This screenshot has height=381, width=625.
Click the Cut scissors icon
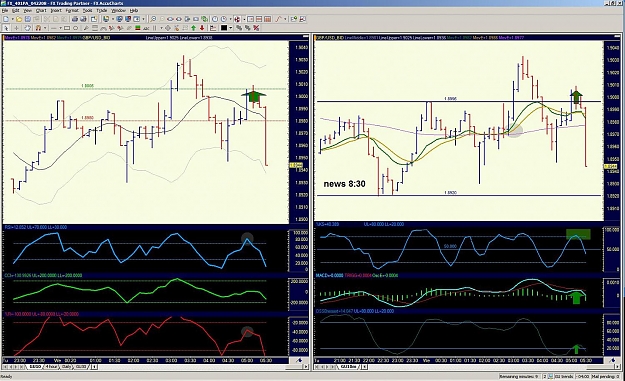pyautogui.click(x=47, y=19)
